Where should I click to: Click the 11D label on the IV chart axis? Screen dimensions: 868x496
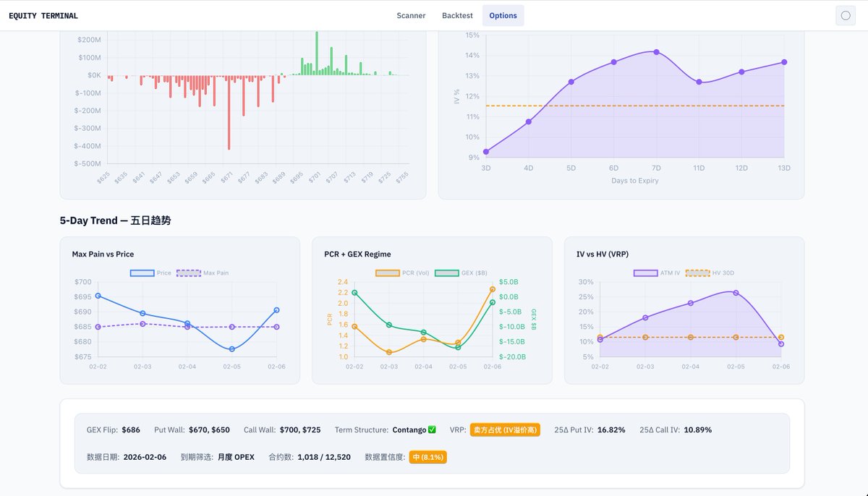tap(699, 168)
